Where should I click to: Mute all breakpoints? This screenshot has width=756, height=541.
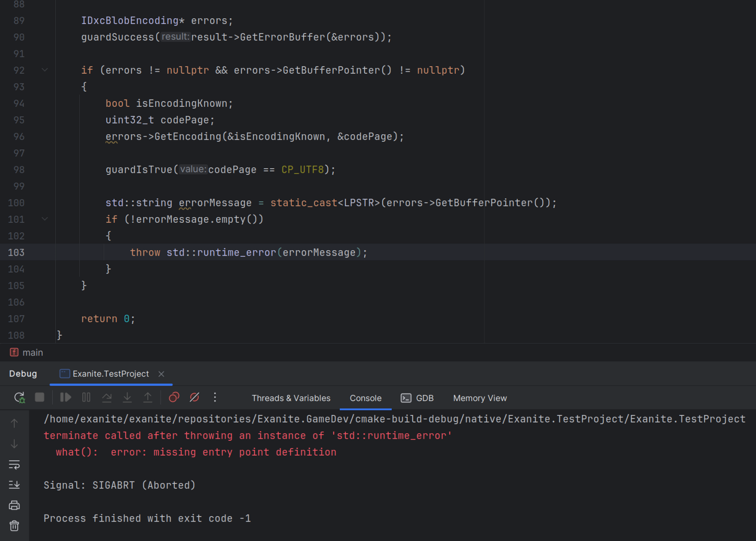point(195,398)
